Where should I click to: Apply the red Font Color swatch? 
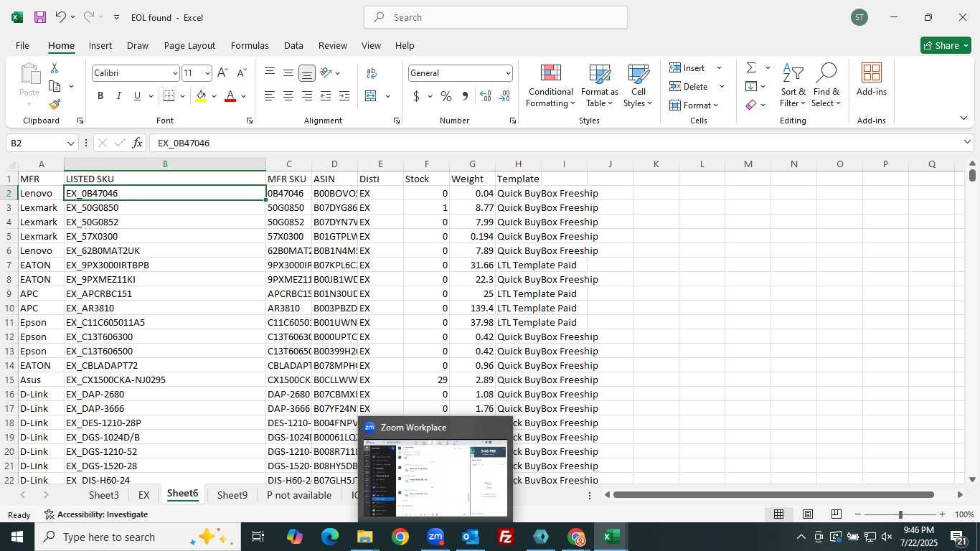point(230,96)
